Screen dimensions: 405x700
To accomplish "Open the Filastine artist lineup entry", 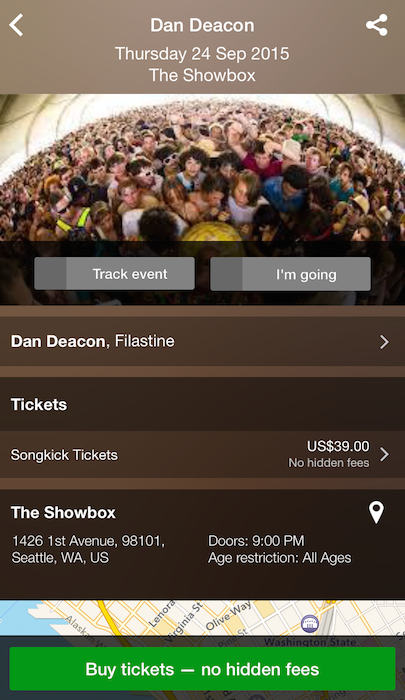I will click(145, 341).
